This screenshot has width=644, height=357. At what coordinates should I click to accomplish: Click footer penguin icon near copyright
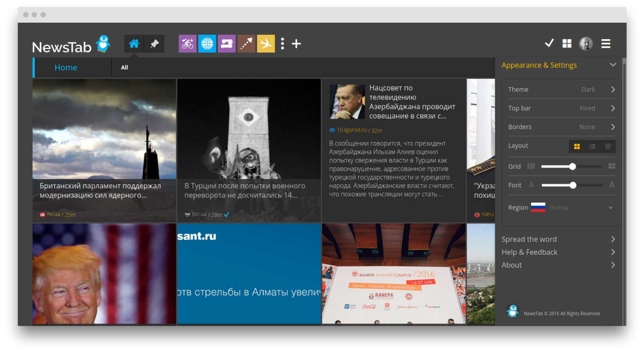point(513,311)
